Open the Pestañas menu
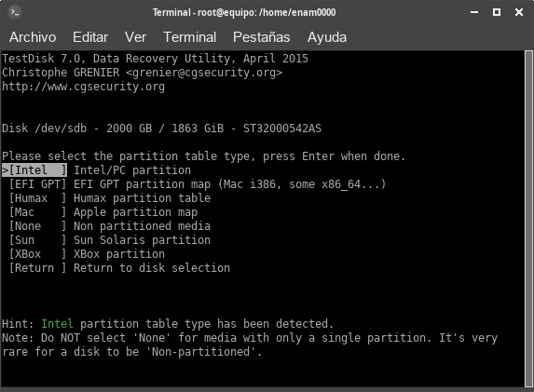 click(261, 37)
